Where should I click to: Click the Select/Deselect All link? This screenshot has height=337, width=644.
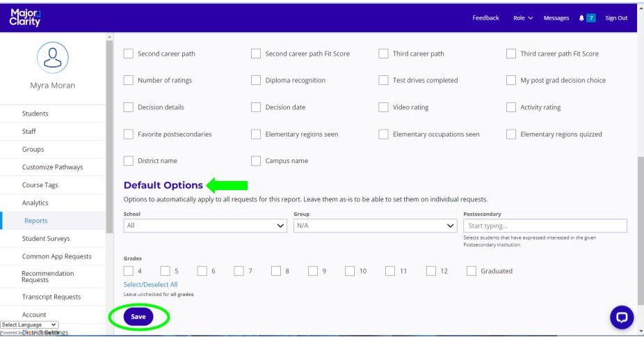150,285
